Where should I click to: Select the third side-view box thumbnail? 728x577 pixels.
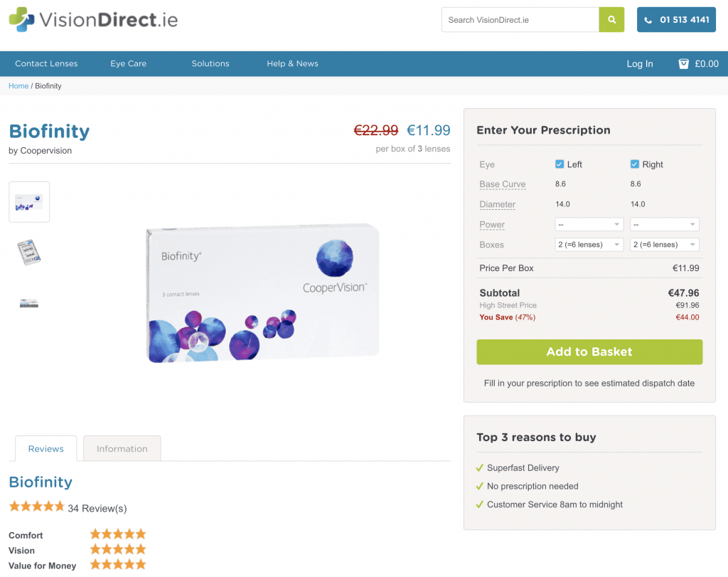tap(29, 303)
